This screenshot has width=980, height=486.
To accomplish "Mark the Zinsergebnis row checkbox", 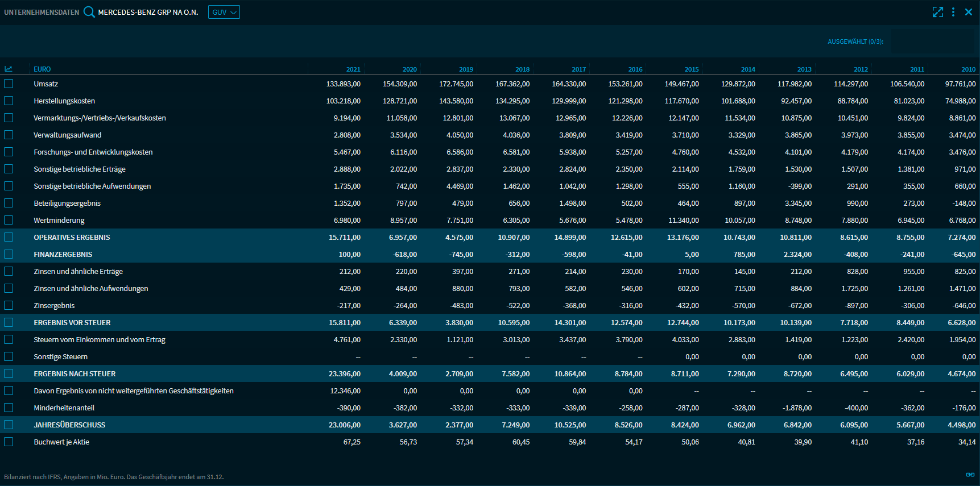I will click(9, 305).
